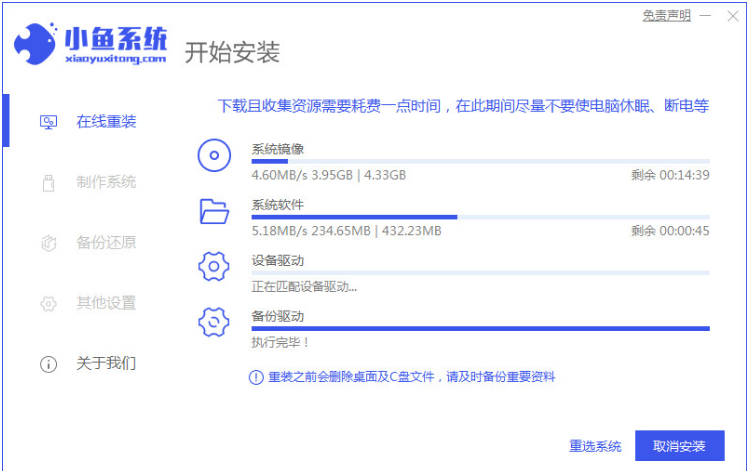Select the 在线重装 sidebar tab
This screenshot has width=747, height=471.
(106, 122)
